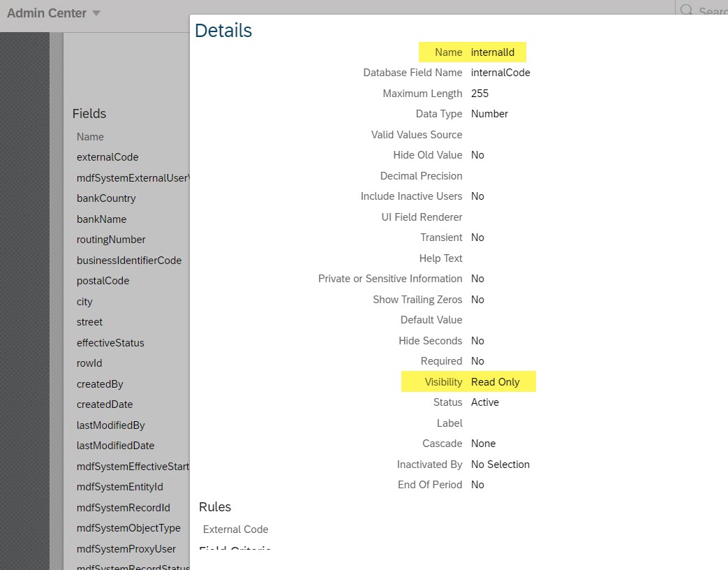The height and width of the screenshot is (570, 728).
Task: Click the search magnifier icon
Action: (686, 9)
